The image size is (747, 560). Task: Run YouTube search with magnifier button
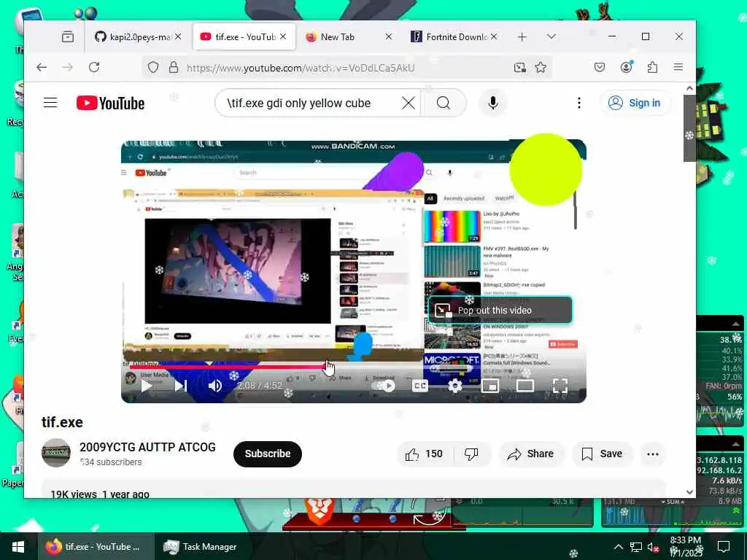tap(443, 103)
